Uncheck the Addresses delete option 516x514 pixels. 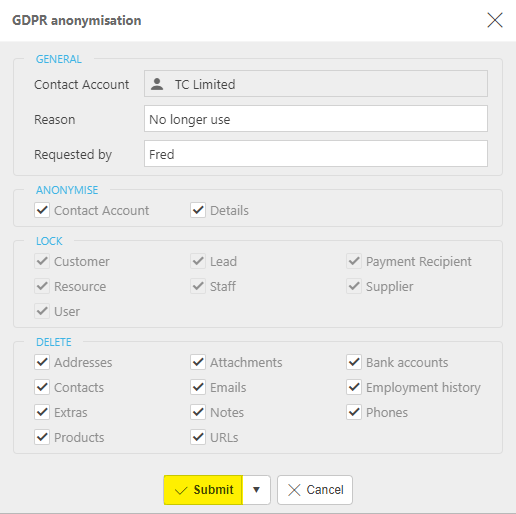click(42, 362)
